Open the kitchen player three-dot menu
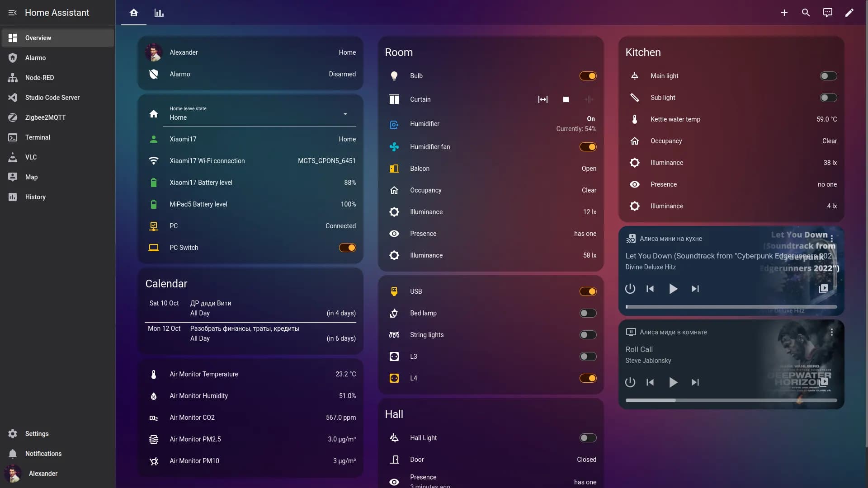Image resolution: width=868 pixels, height=488 pixels. point(831,239)
